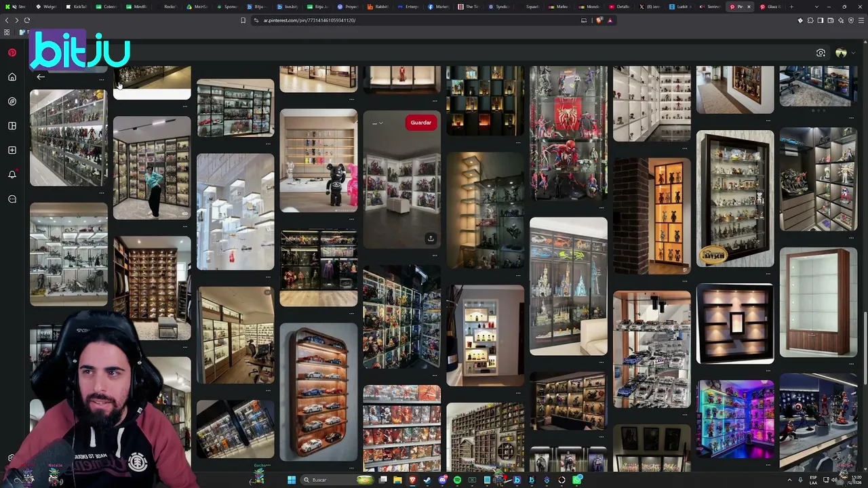Image resolution: width=868 pixels, height=488 pixels.
Task: Open the Brave Shields icon in the address bar
Action: 599,20
